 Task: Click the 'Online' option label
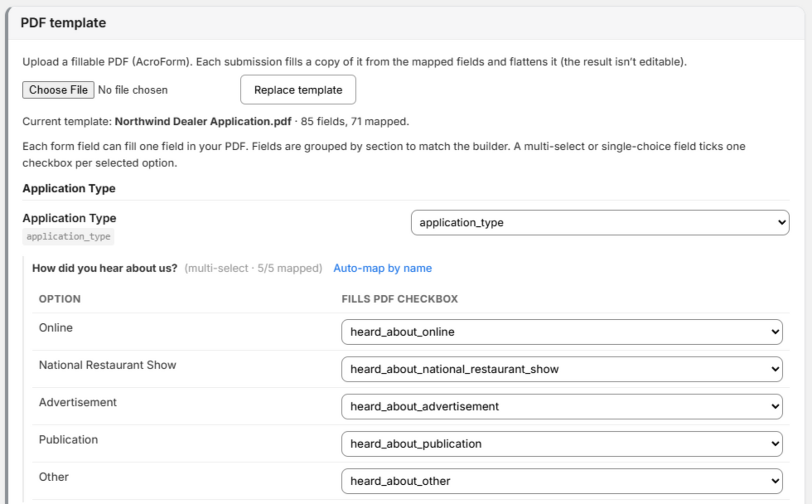[x=56, y=328]
